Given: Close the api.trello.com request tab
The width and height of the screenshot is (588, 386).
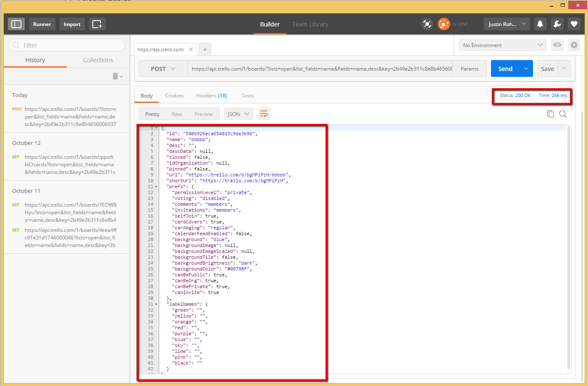Looking at the screenshot, I should point(191,49).
